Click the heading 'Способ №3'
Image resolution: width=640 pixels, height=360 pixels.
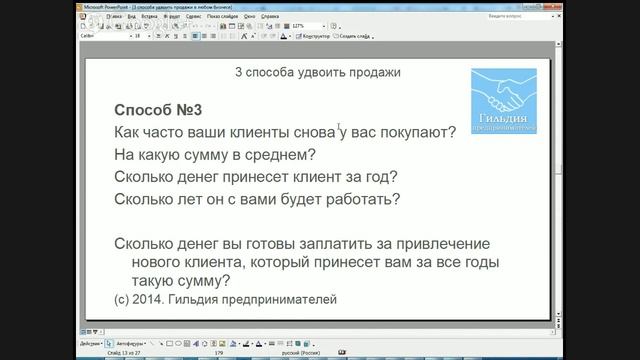(x=158, y=110)
